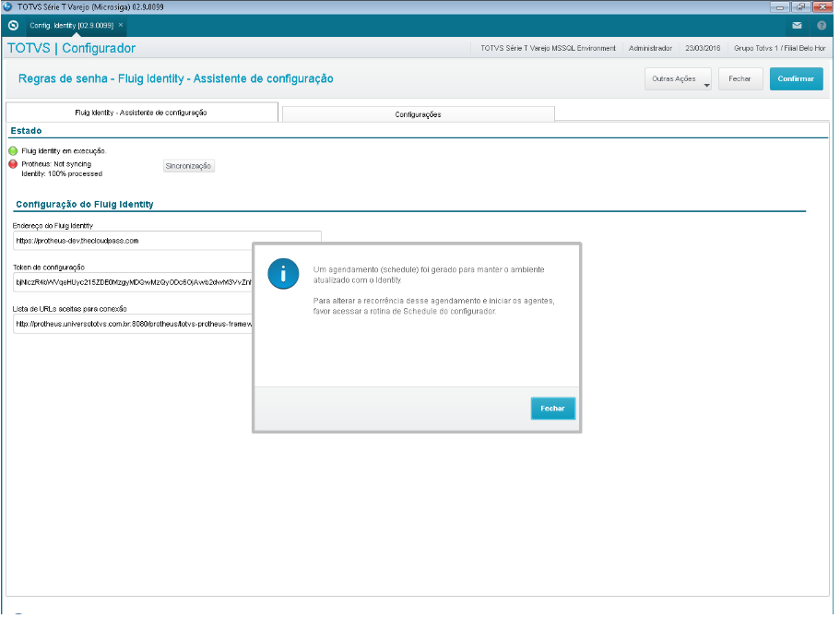Close the dialog with Fechar button
The image size is (840, 618).
pos(553,409)
